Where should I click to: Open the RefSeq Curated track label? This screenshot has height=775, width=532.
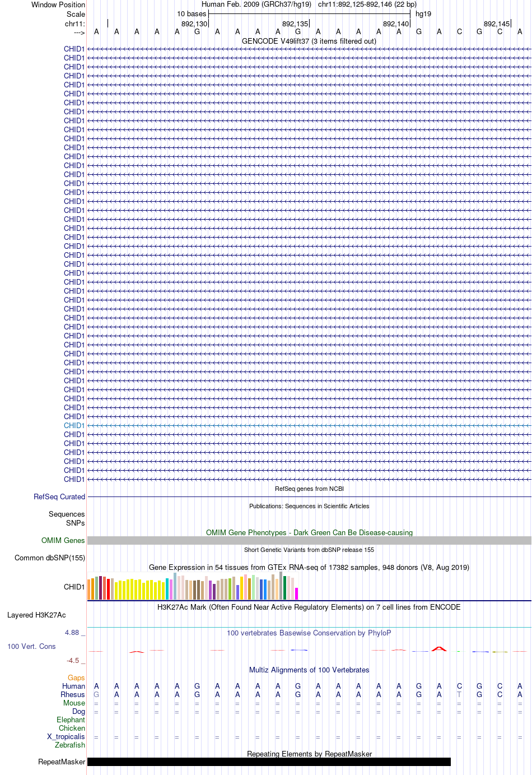59,496
